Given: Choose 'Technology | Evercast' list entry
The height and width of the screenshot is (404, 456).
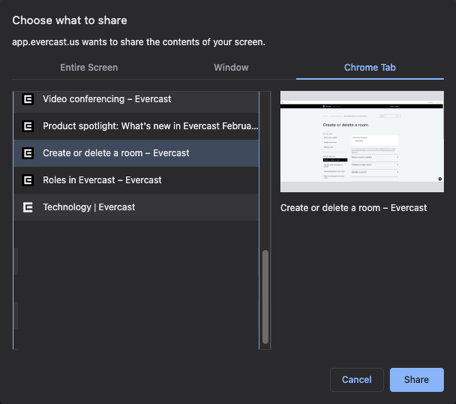Looking at the screenshot, I should coord(136,207).
